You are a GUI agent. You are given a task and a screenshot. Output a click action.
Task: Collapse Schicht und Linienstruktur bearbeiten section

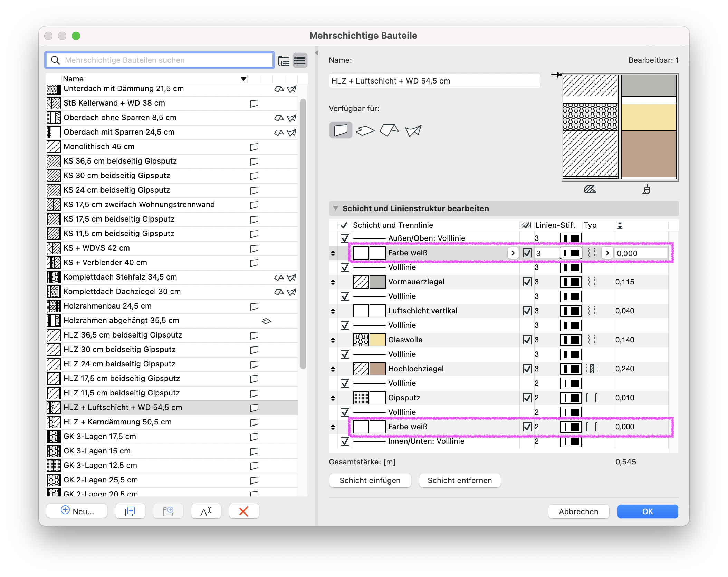[x=335, y=208]
